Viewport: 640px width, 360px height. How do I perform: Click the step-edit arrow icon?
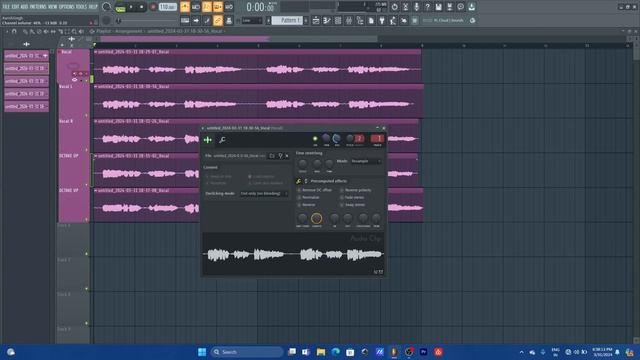pyautogui.click(x=196, y=20)
